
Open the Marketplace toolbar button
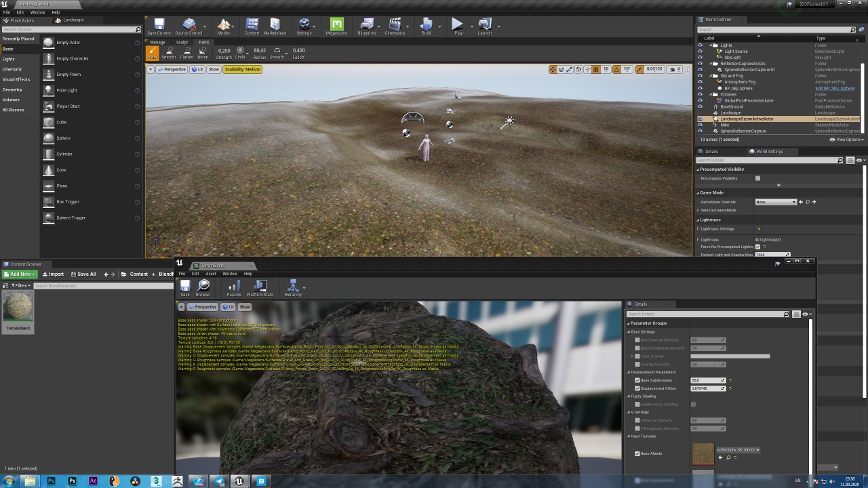pos(275,26)
